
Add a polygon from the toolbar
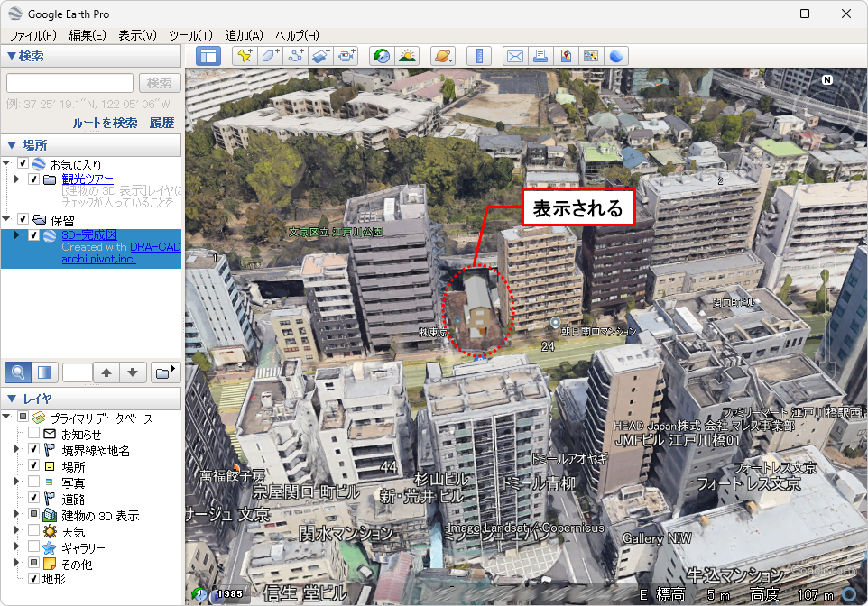[x=270, y=57]
